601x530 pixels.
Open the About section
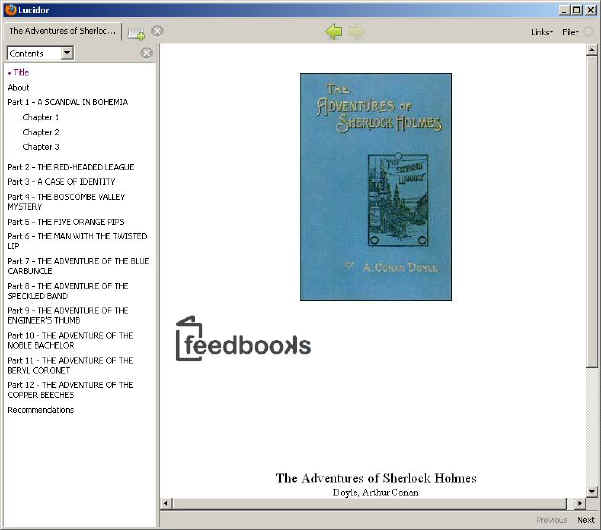pyautogui.click(x=18, y=87)
